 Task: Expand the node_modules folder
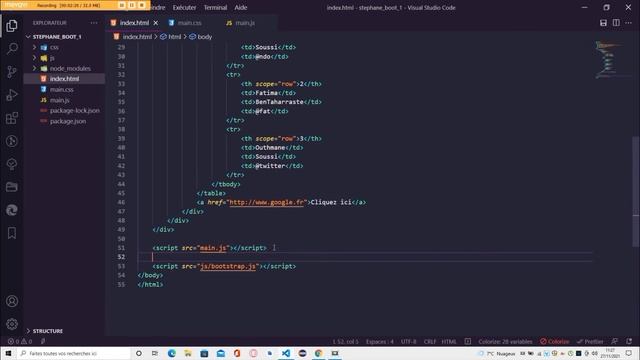[x=70, y=69]
